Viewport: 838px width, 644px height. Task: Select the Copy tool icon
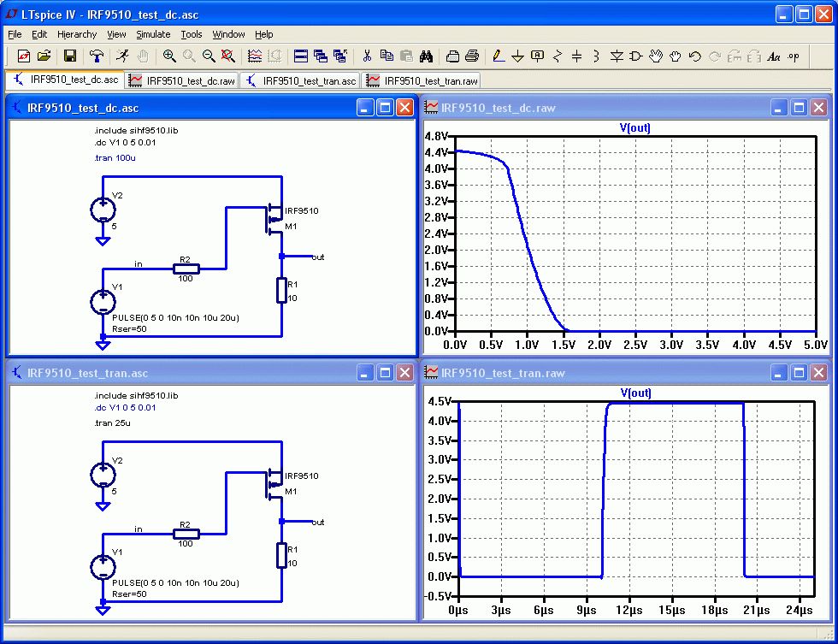387,56
